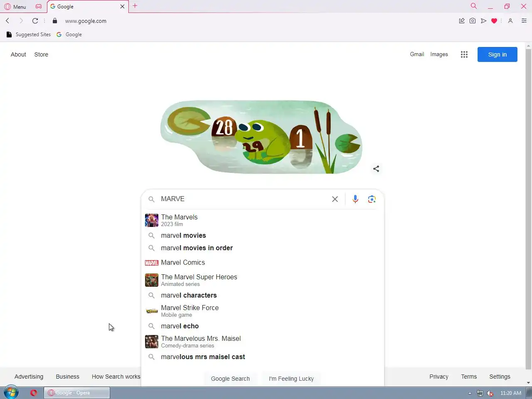Open a new tab with plus icon
Screen dimensions: 532x399
click(135, 6)
